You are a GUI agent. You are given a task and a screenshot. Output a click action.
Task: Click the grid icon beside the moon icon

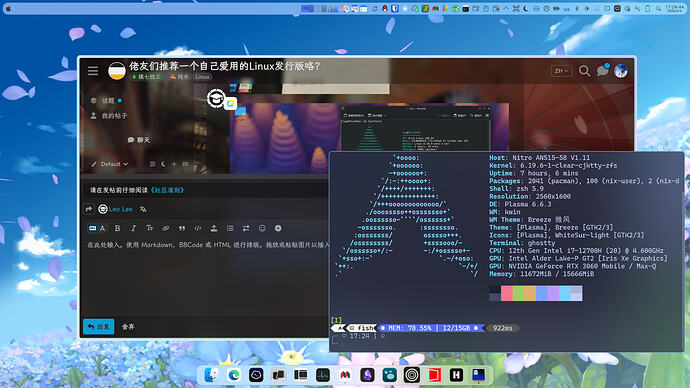152,164
